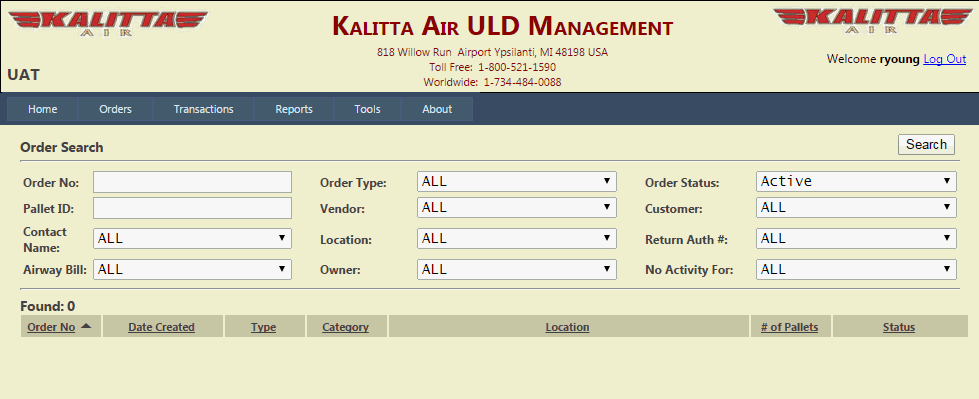The image size is (979, 399).
Task: Click the worldwide number 1-734-484-0088
Action: coord(523,82)
